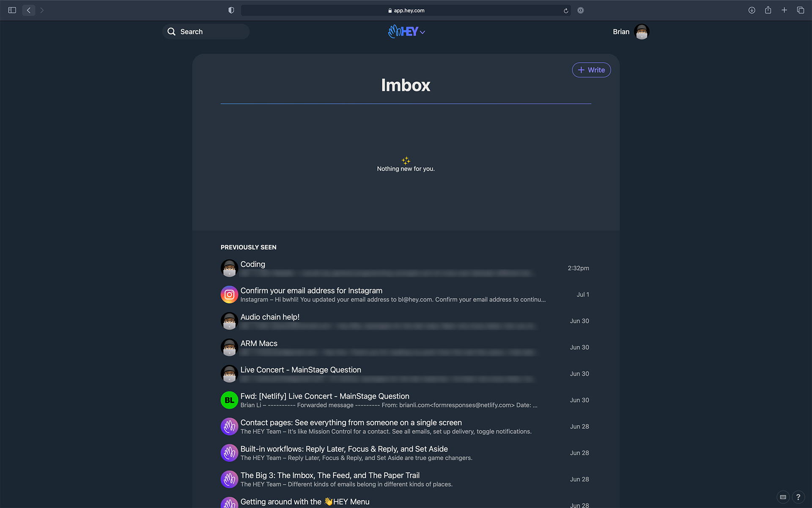Click the HEY Team purple logo icon
812x508 pixels.
(229, 426)
